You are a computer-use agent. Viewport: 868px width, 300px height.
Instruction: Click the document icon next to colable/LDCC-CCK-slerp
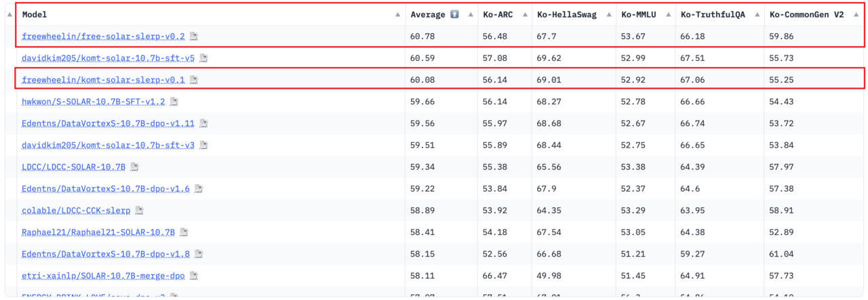click(x=139, y=211)
